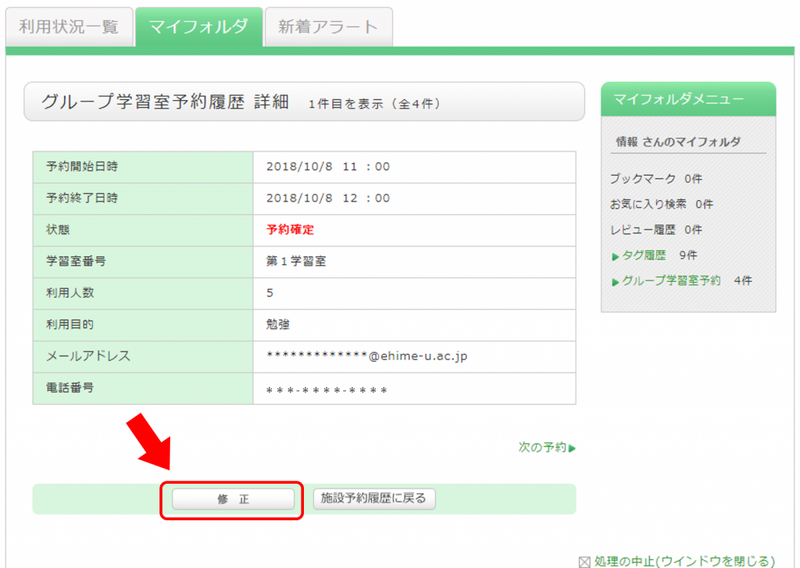Click the red 予約確定 status text
800x568 pixels.
(x=290, y=229)
